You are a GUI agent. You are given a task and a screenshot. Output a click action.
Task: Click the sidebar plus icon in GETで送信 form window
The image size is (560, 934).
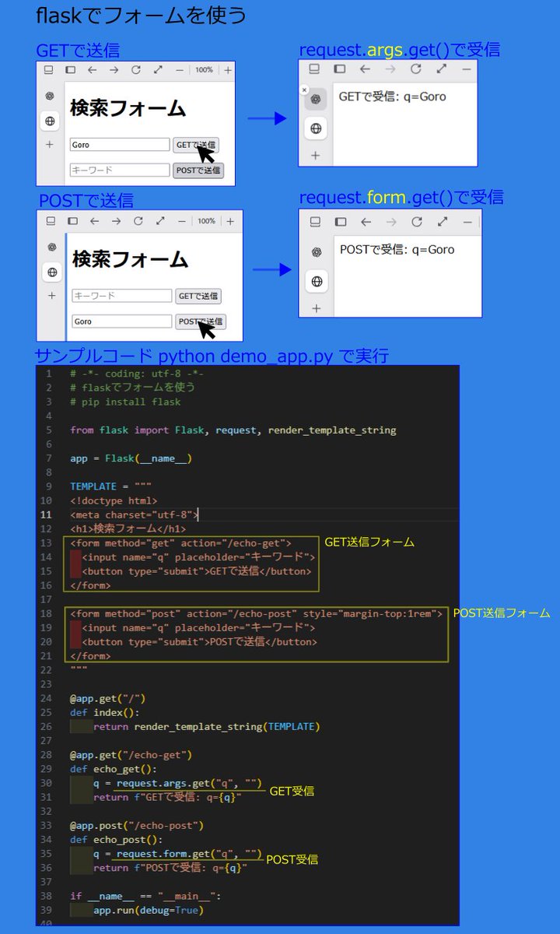click(50, 145)
